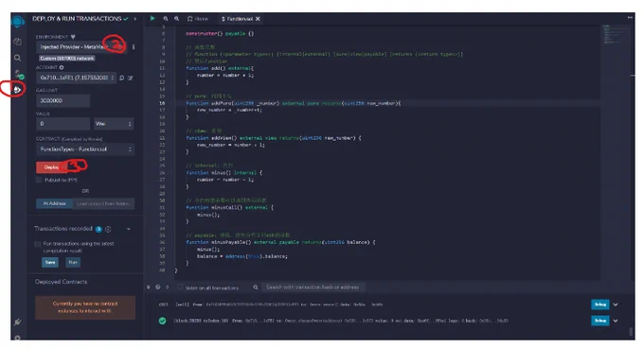Close the Function.sol editor tab

coord(258,19)
